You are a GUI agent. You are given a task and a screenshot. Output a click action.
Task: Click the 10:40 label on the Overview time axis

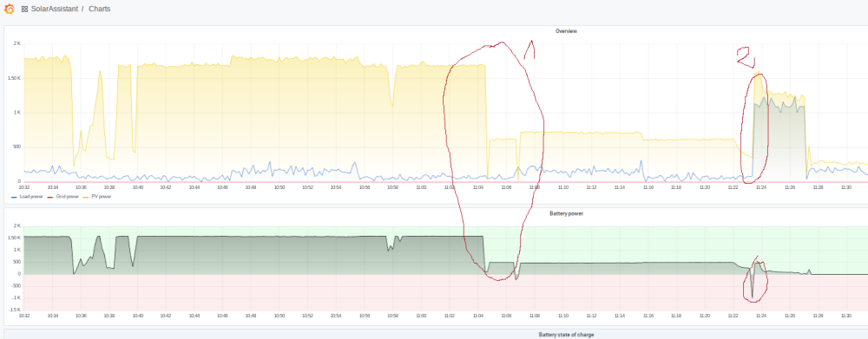click(138, 187)
